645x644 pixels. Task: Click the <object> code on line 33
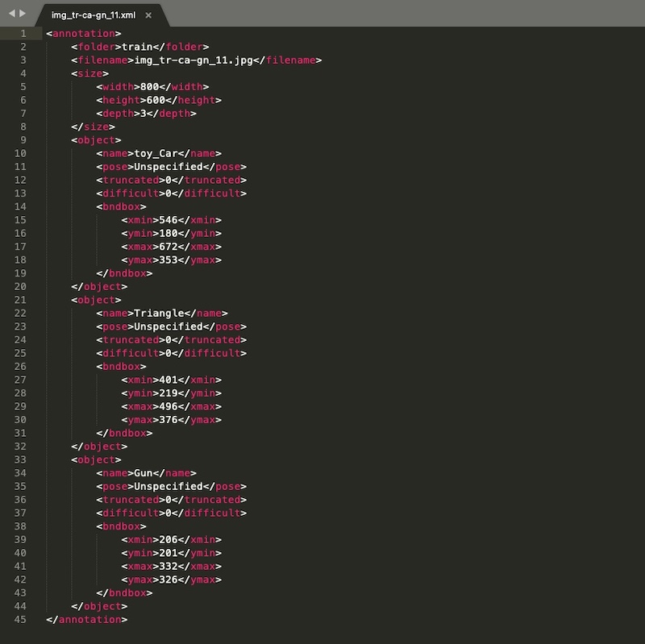[x=96, y=459]
